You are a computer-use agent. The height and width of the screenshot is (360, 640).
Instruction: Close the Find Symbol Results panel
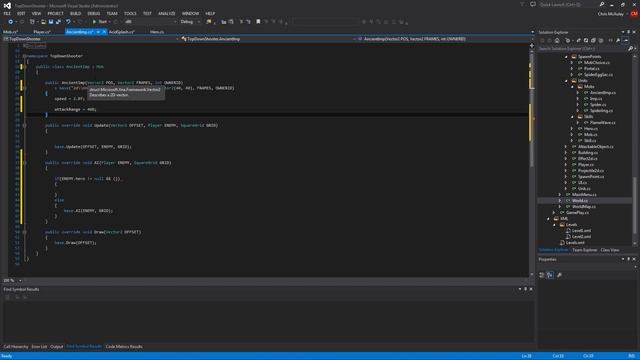531,289
